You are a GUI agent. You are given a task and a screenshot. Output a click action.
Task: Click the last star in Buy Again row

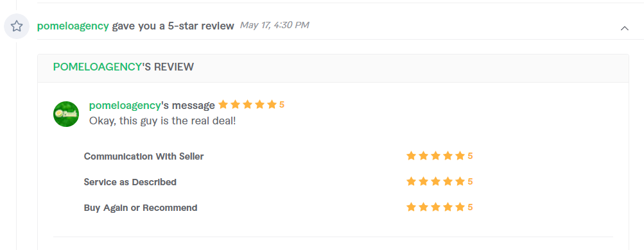(460, 207)
